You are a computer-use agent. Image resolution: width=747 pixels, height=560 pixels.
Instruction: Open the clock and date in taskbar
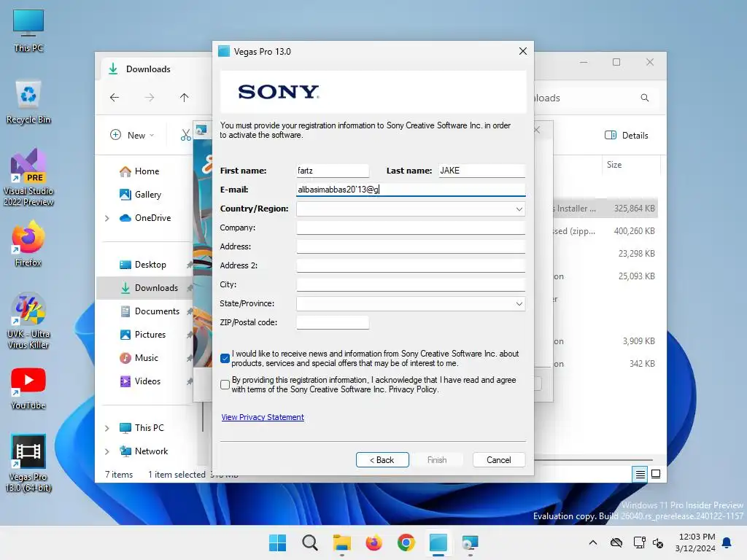point(694,542)
